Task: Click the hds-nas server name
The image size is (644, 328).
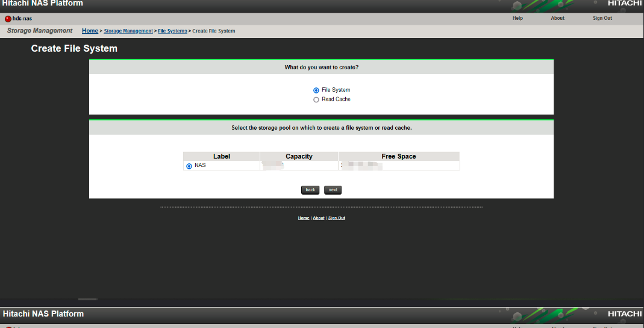Action: tap(22, 19)
